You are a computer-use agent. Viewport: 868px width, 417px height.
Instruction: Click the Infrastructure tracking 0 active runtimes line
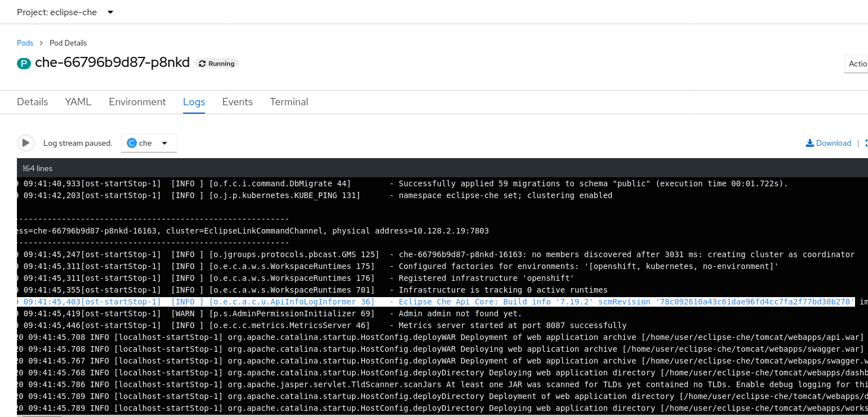pyautogui.click(x=312, y=290)
